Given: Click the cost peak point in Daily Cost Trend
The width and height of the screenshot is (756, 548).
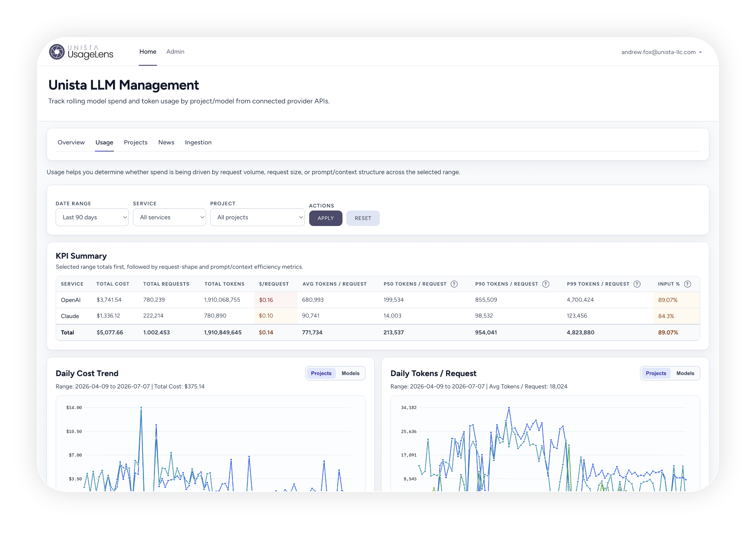Looking at the screenshot, I should (x=141, y=408).
